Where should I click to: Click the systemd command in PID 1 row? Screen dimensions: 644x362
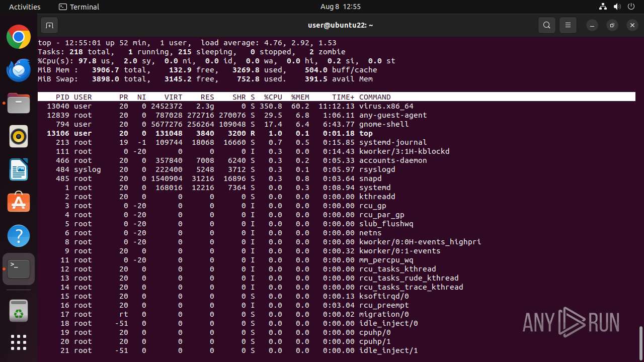click(x=375, y=188)
